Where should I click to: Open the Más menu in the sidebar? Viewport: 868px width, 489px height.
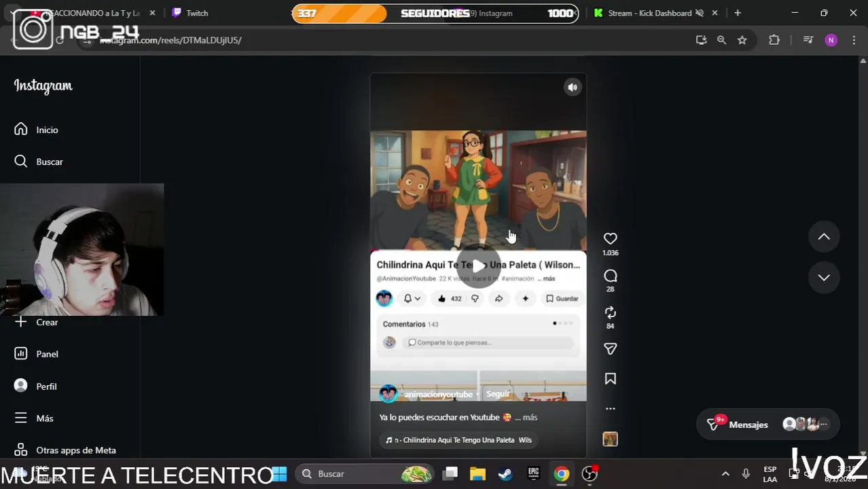[x=34, y=418]
